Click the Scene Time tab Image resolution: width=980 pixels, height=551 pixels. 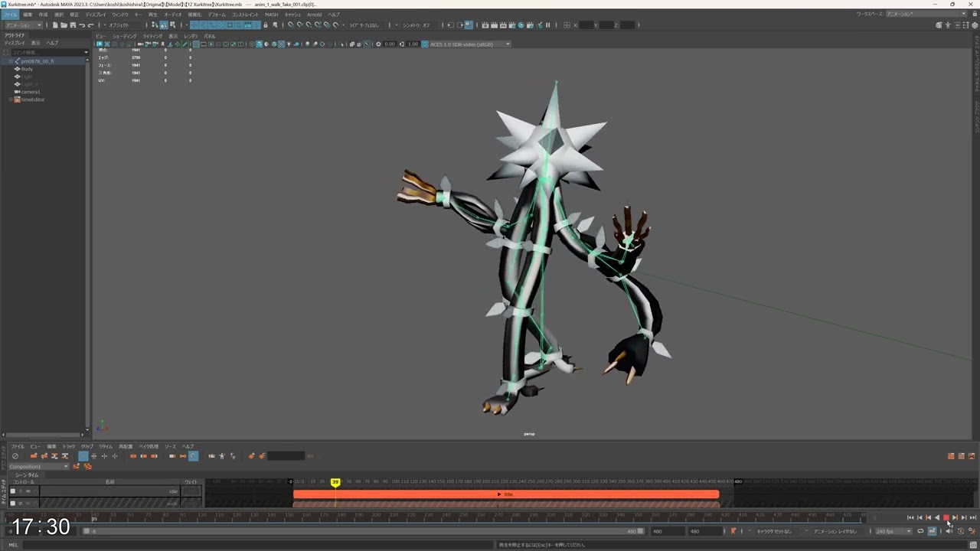[x=27, y=475]
